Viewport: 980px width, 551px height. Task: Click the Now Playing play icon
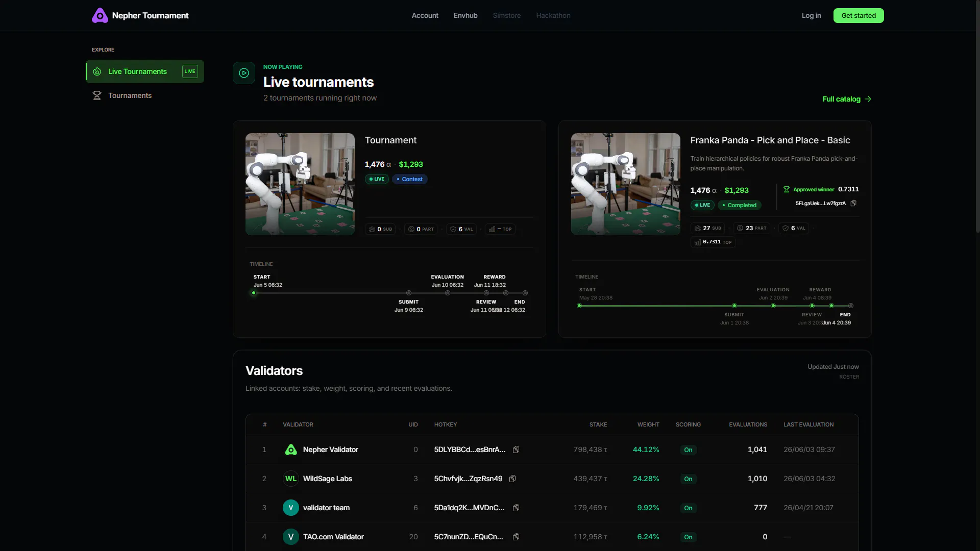(x=244, y=73)
